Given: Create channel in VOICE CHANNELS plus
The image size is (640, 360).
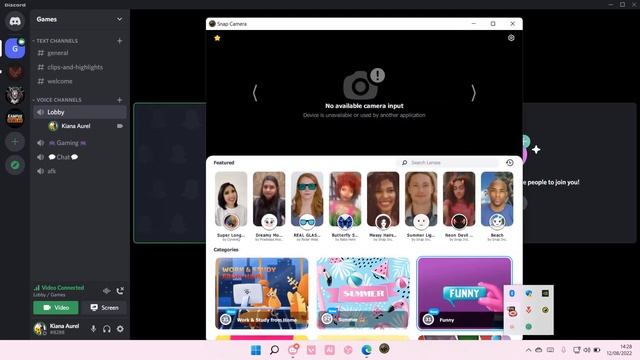Looking at the screenshot, I should point(120,100).
